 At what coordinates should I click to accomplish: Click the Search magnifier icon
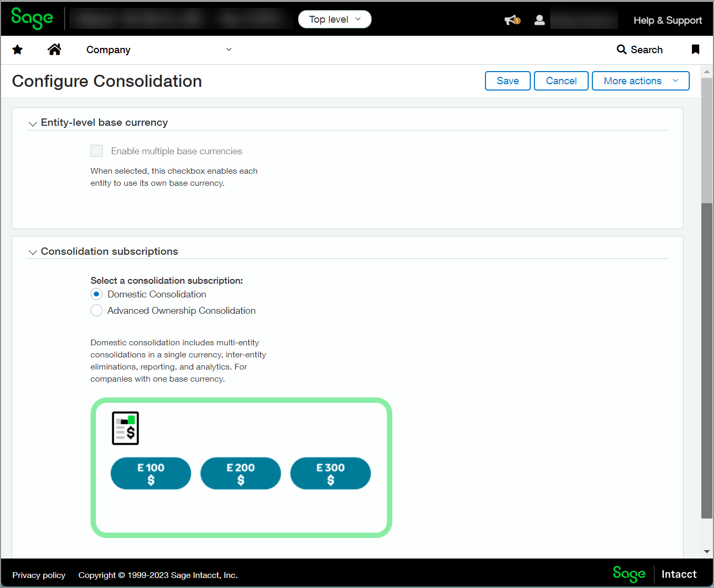tap(621, 49)
